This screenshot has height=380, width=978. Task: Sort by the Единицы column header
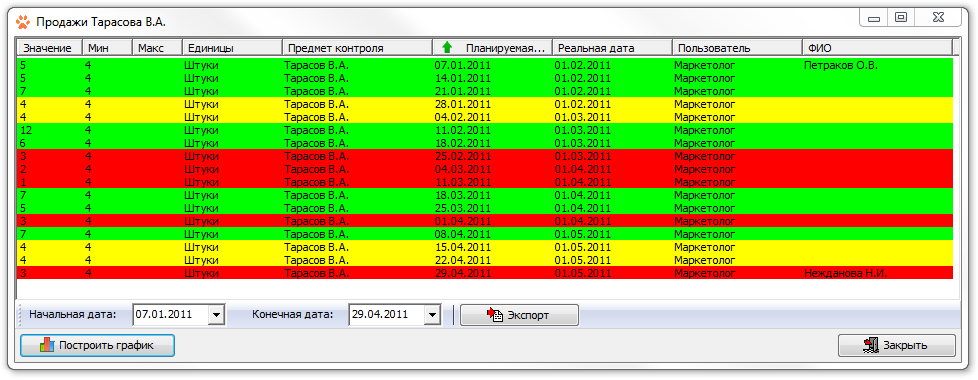[x=233, y=48]
